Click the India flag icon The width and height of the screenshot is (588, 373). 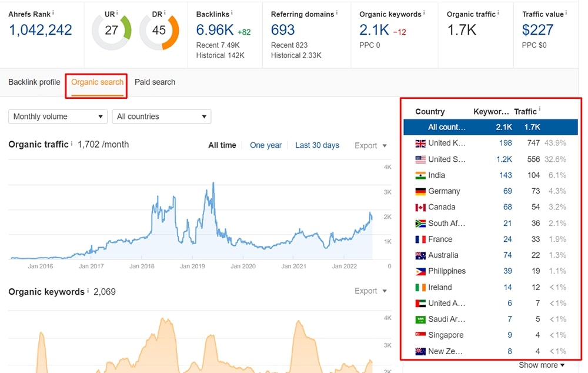click(x=420, y=175)
